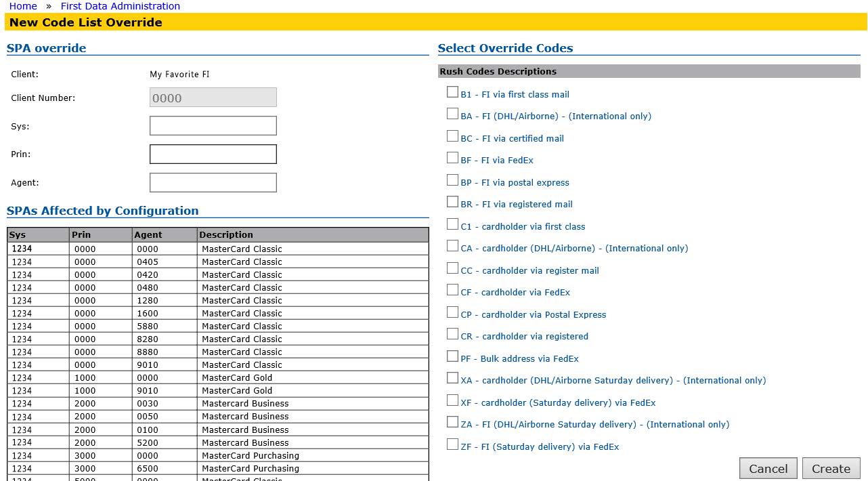Click the Client Number field
868x481 pixels.
click(x=213, y=98)
